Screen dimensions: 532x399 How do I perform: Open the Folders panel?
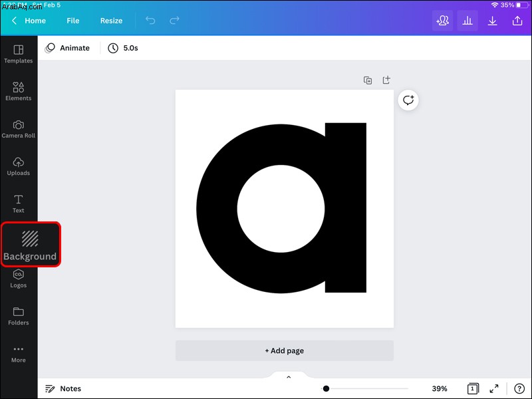point(19,316)
